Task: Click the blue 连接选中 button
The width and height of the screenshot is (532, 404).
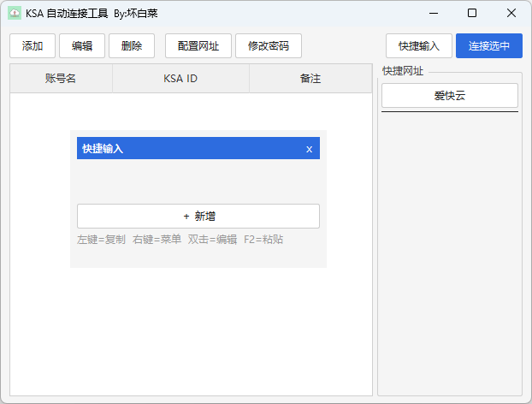Action: click(489, 46)
